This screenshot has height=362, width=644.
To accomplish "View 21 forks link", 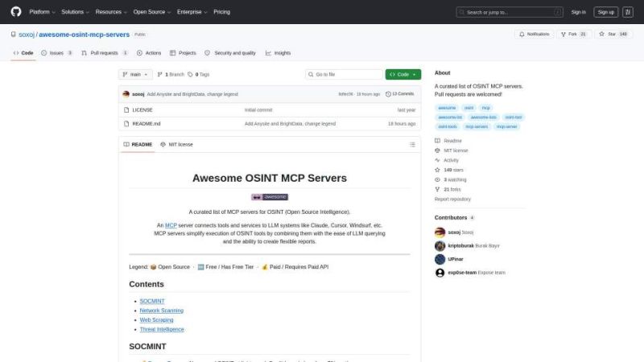I will coord(448,190).
